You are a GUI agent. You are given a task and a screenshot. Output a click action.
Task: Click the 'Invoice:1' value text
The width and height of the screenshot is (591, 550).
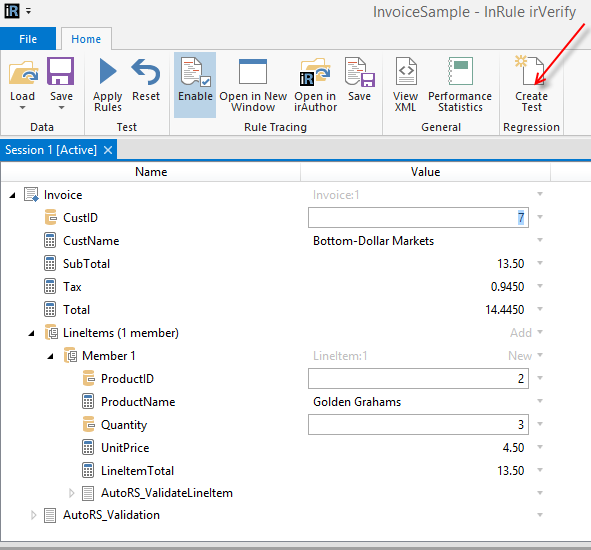tap(336, 195)
